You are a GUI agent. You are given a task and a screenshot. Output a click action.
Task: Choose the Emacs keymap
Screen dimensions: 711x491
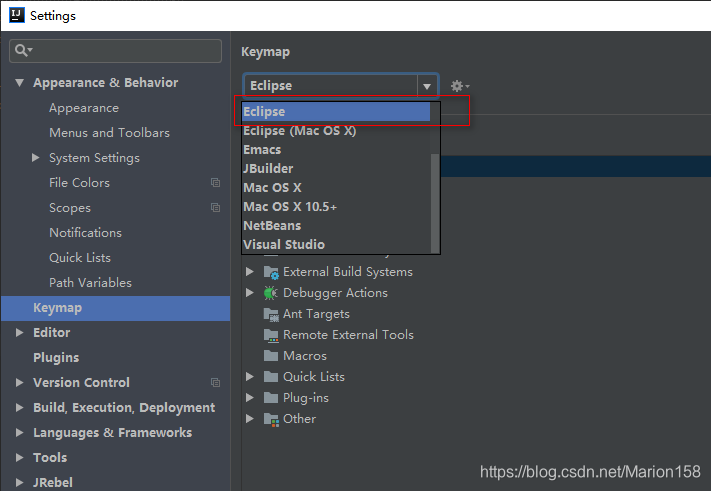pyautogui.click(x=336, y=150)
